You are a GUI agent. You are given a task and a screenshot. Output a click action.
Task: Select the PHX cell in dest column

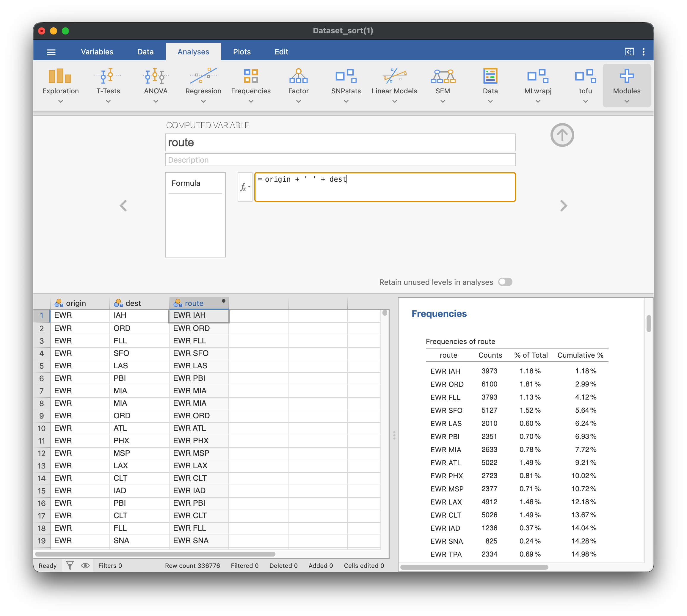pyautogui.click(x=139, y=441)
